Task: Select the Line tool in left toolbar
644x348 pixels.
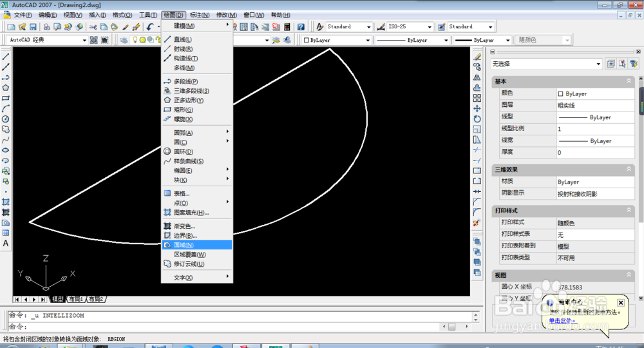Action: 6,57
